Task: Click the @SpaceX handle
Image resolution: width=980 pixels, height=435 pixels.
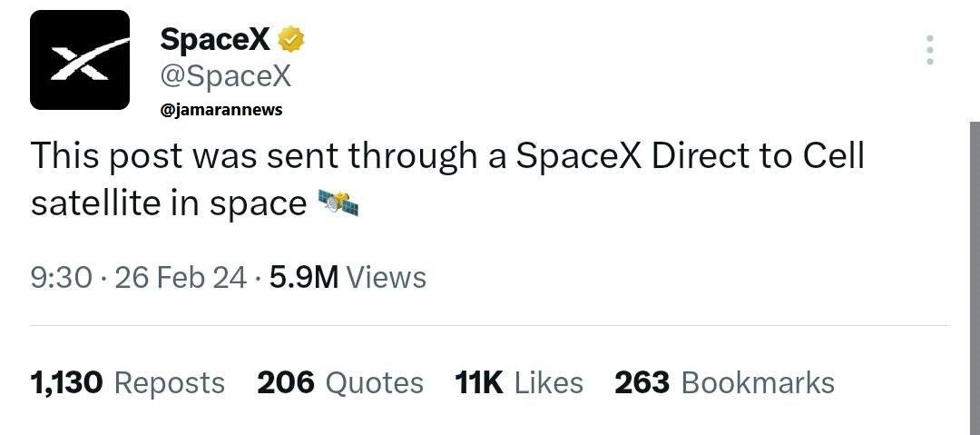Action: [226, 76]
